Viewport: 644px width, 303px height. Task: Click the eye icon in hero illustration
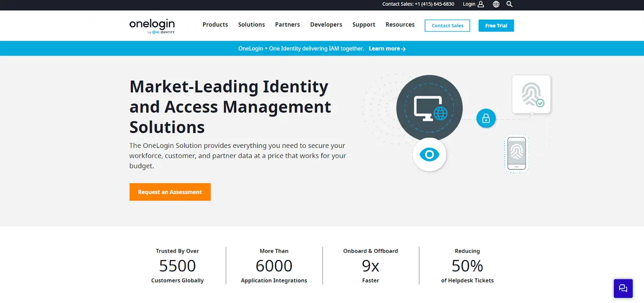tap(429, 155)
